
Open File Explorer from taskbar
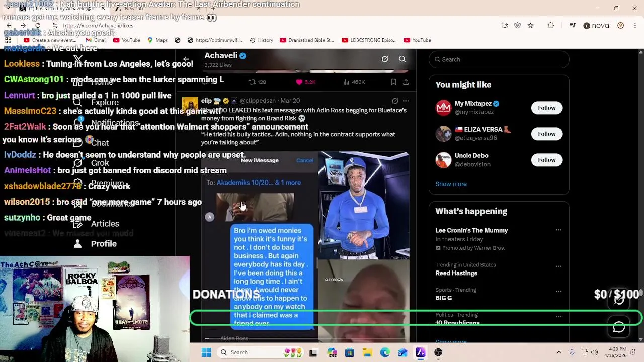point(367,352)
